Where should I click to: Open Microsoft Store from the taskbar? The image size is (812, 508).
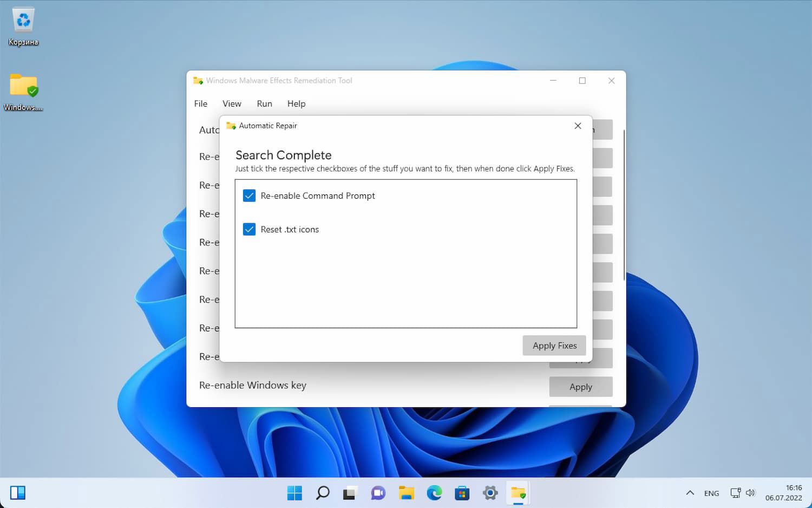(462, 493)
